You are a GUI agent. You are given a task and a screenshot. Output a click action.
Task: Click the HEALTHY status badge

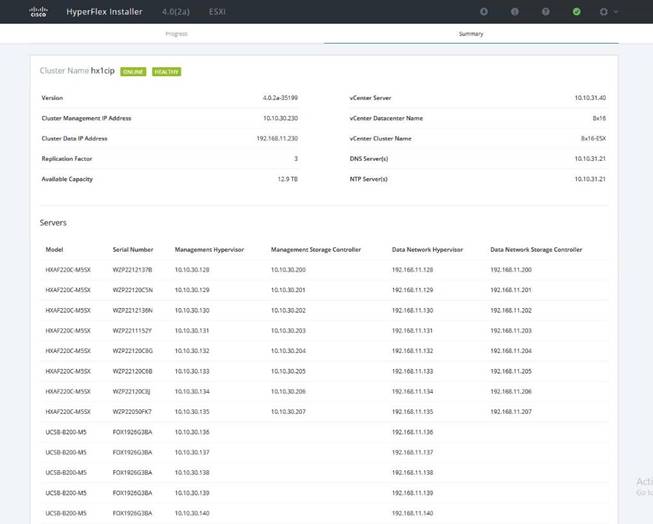(167, 72)
